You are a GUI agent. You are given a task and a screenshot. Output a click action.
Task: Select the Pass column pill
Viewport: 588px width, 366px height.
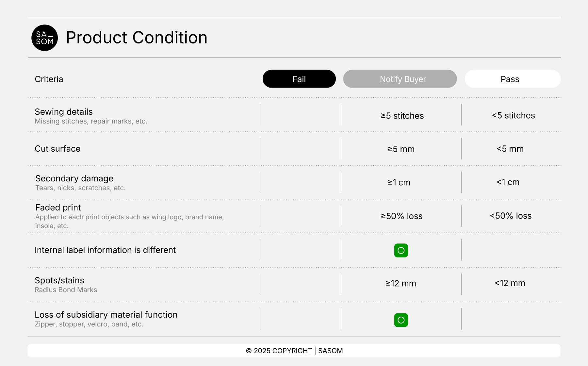(513, 79)
